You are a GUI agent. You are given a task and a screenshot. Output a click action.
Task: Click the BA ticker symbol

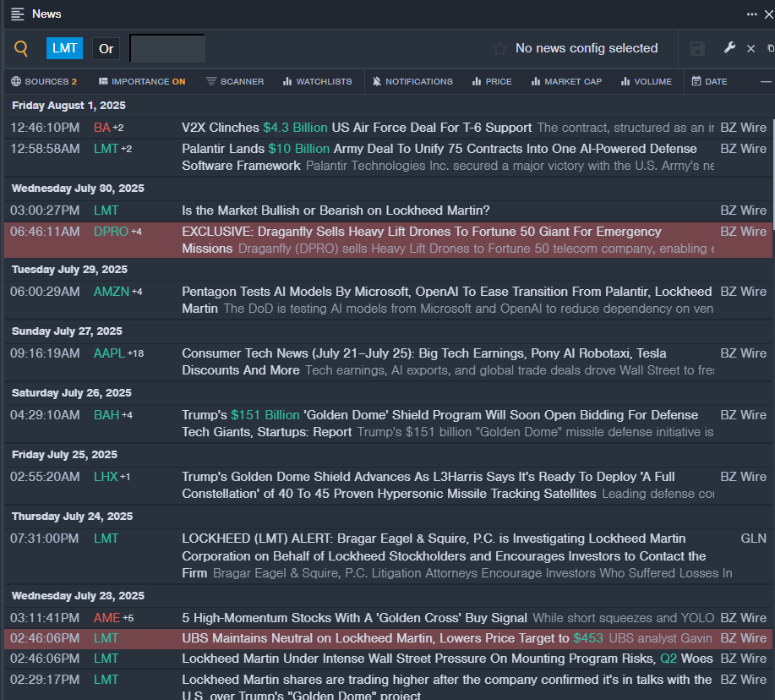(101, 128)
